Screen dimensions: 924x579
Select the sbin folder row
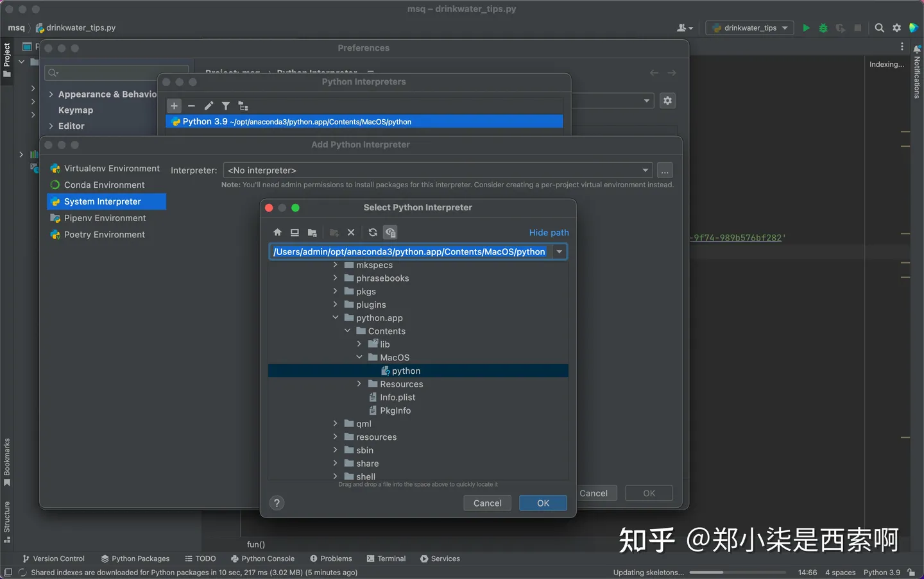pos(418,450)
